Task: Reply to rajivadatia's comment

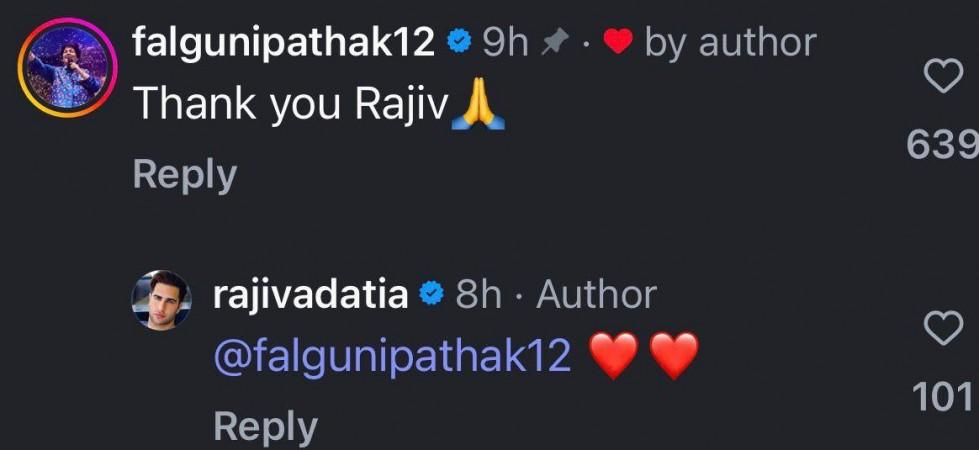Action: 265,426
